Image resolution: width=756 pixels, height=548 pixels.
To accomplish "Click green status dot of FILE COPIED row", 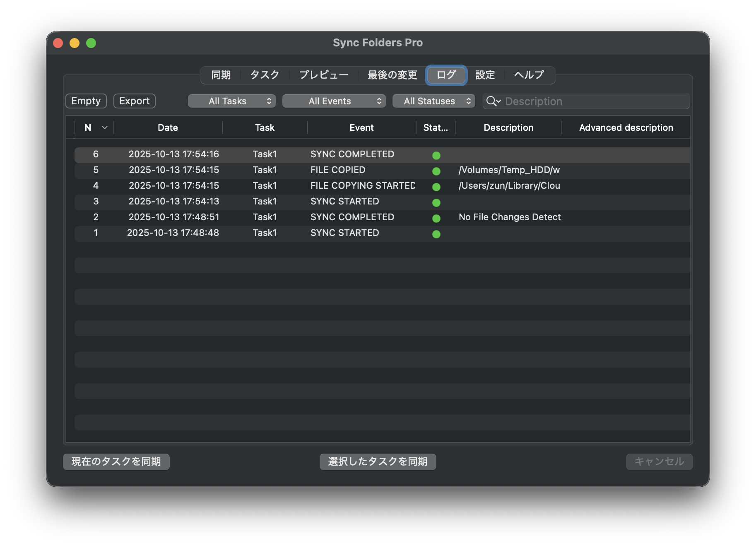I will tap(436, 171).
